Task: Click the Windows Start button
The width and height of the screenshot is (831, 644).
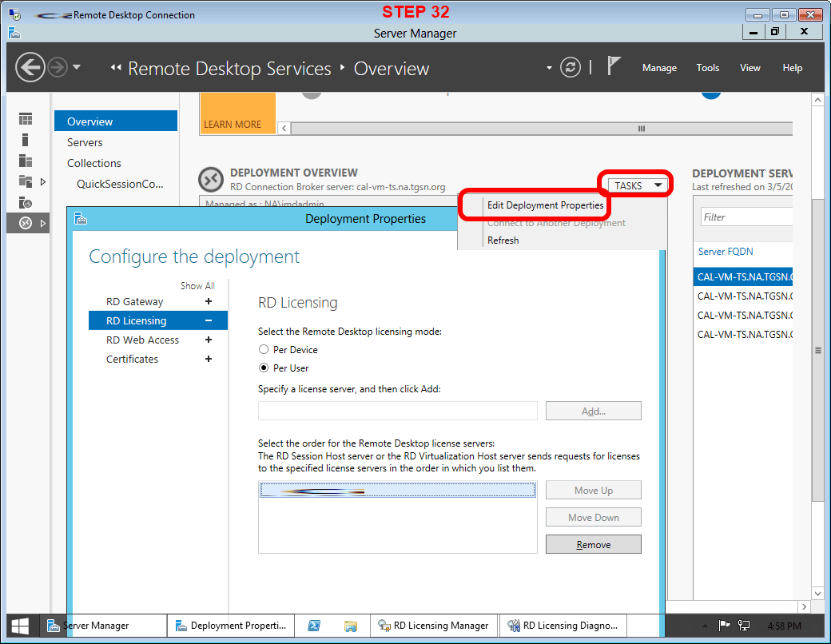Action: click(x=21, y=625)
